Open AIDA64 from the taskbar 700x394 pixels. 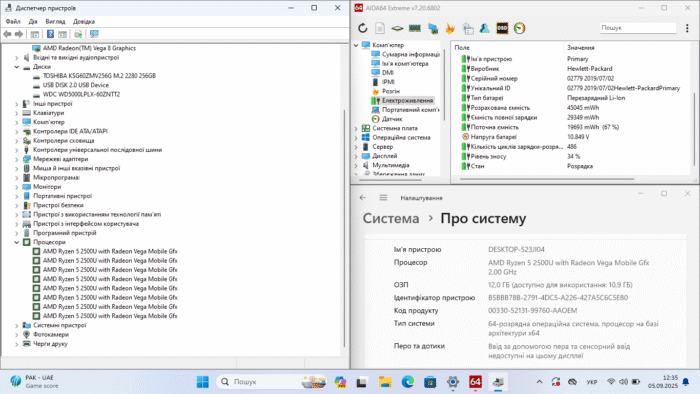point(475,382)
